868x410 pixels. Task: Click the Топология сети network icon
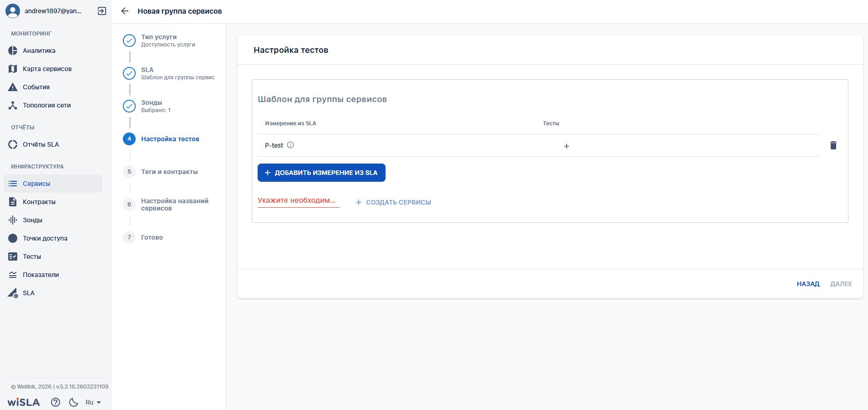click(13, 105)
